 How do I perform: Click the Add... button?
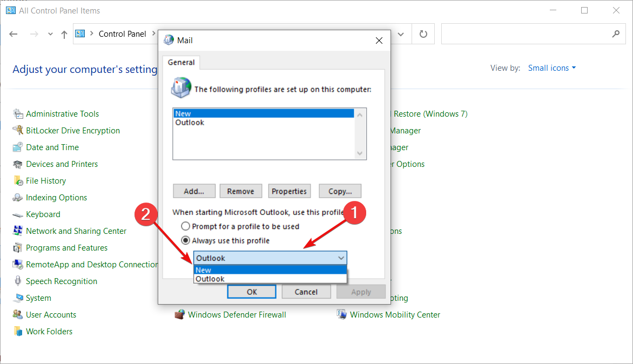[x=194, y=191]
